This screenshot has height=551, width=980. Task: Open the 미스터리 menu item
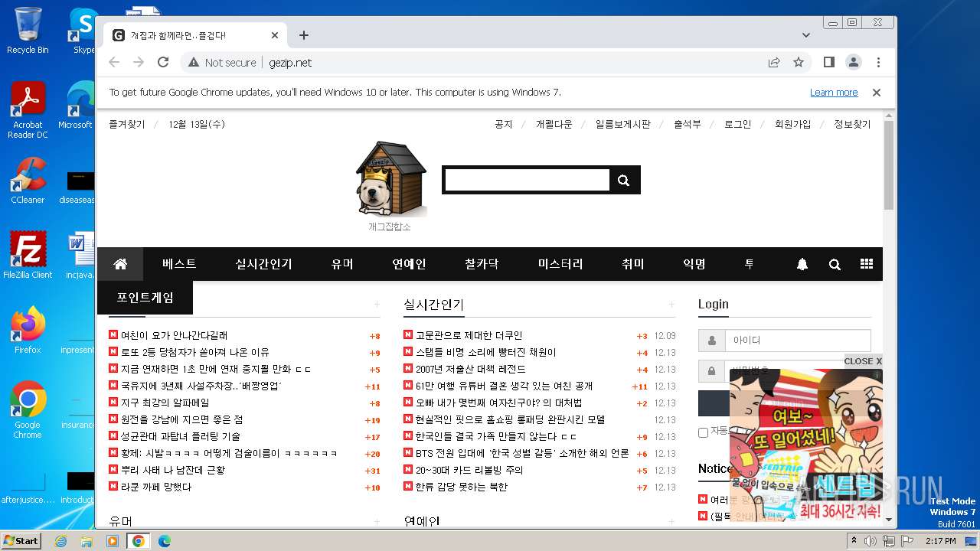(x=560, y=264)
